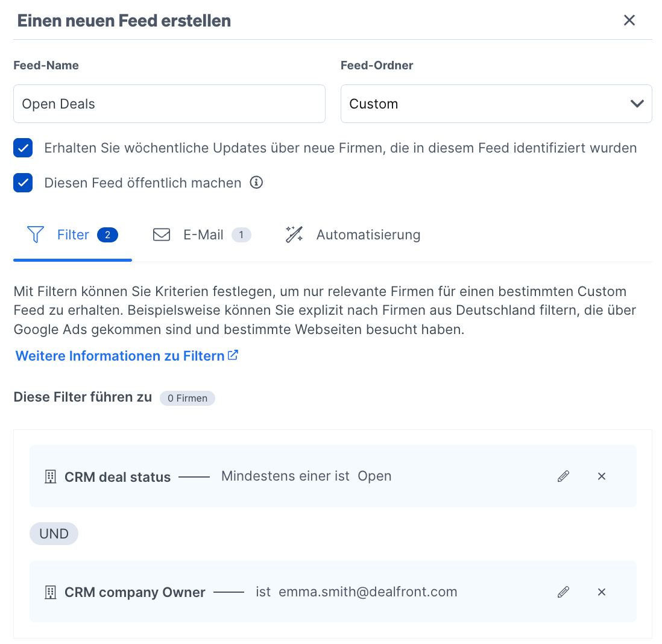Screen dimensions: 662x644
Task: Disable Diesen Feed öffentlich machen
Action: (23, 182)
